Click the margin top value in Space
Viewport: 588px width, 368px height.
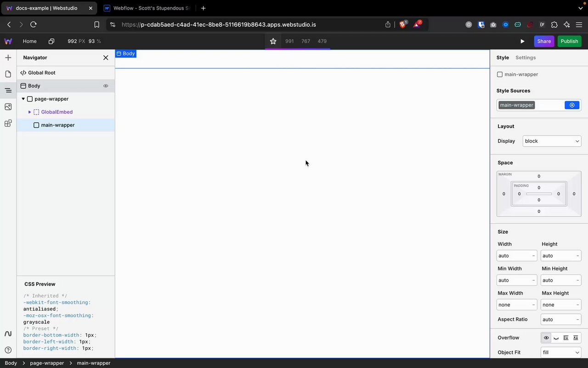(539, 176)
